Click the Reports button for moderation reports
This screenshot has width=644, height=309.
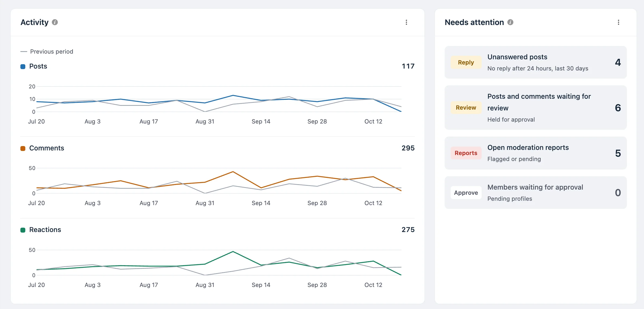pos(466,153)
